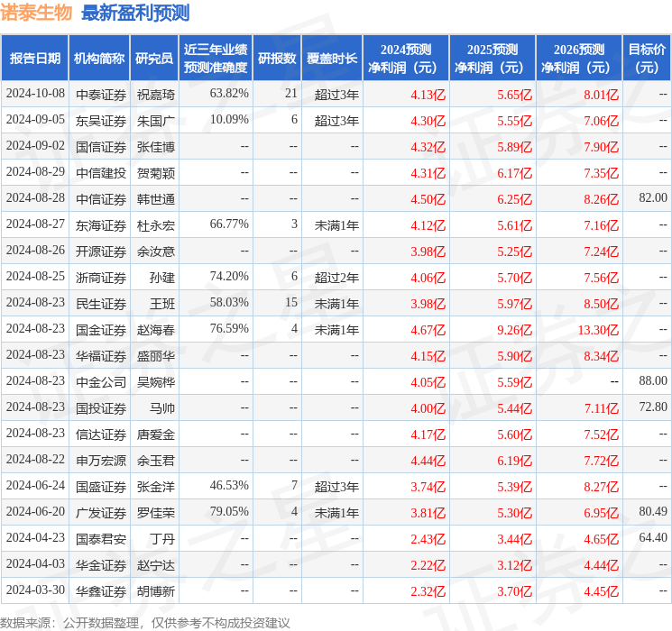Select the 华金证券 institution cell
Image resolution: width=672 pixels, height=631 pixels.
tap(101, 565)
